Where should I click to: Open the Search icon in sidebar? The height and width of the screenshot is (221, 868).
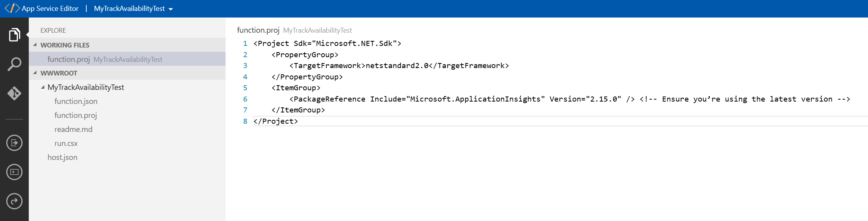tap(14, 64)
